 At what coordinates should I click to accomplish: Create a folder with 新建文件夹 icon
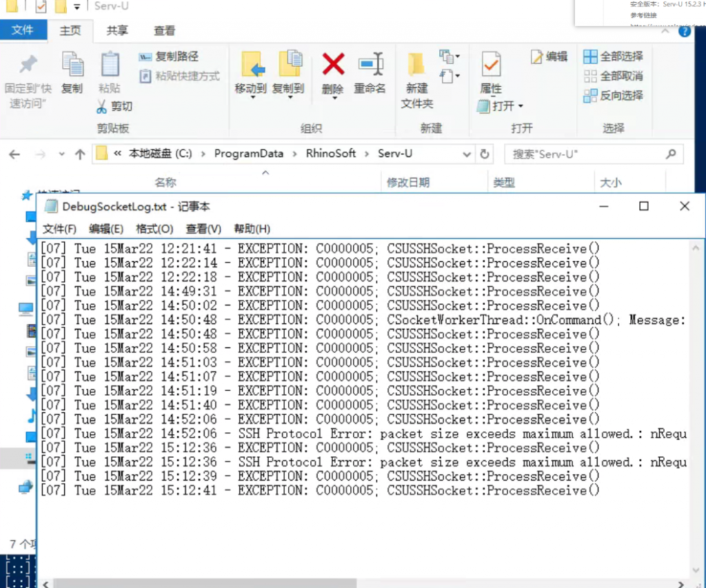[416, 74]
